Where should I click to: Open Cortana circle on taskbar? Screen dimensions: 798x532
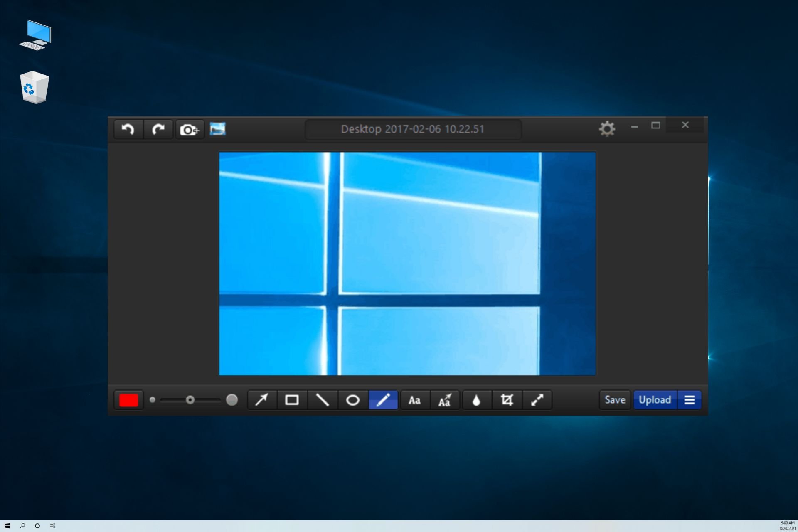37,526
